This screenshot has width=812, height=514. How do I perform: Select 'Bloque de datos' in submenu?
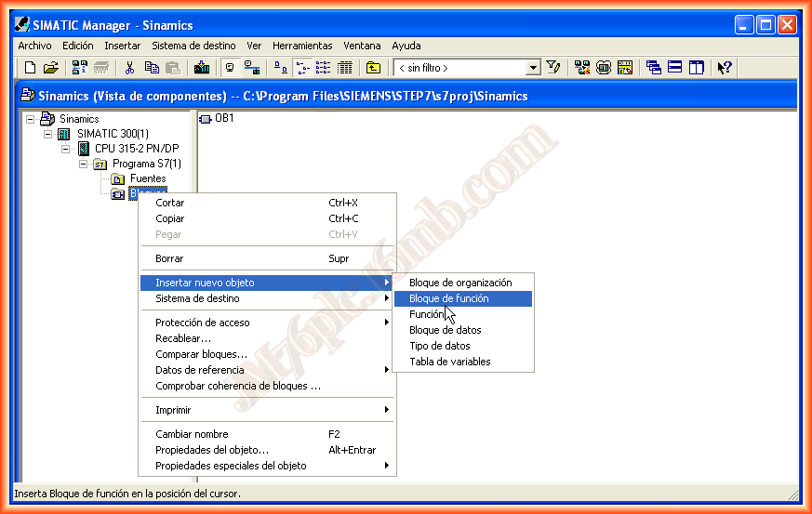pos(445,330)
